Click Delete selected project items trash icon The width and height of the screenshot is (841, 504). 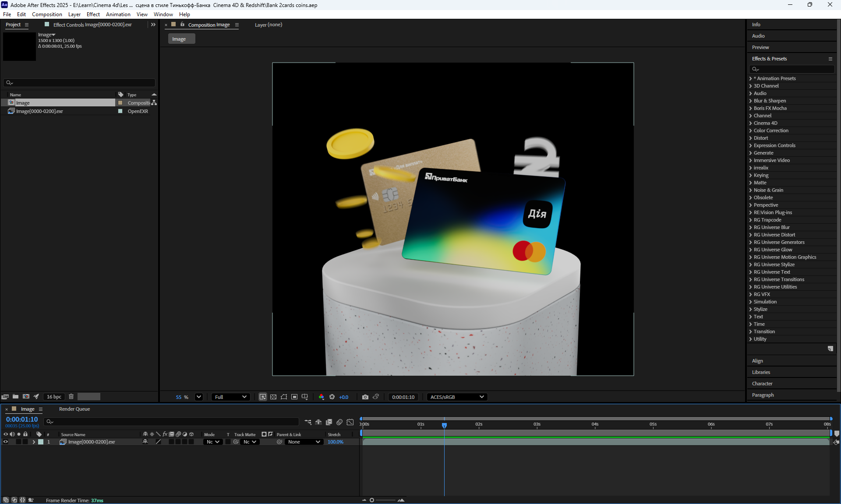[x=71, y=397]
